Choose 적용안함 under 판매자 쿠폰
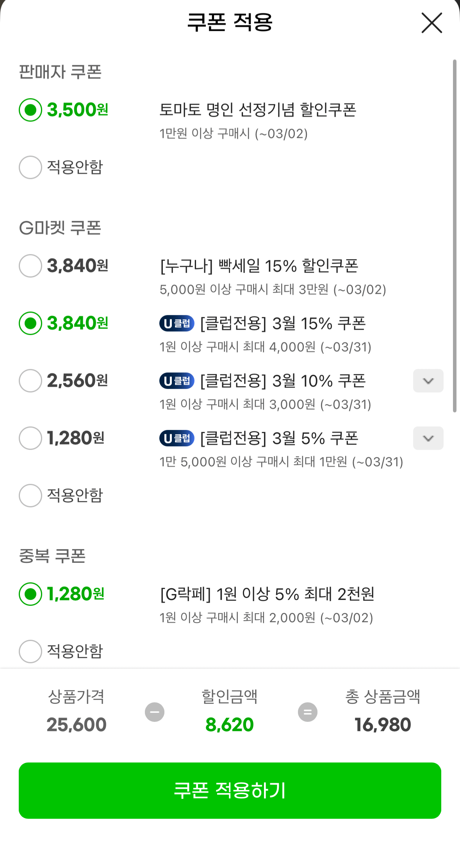The height and width of the screenshot is (868, 460). [x=30, y=167]
